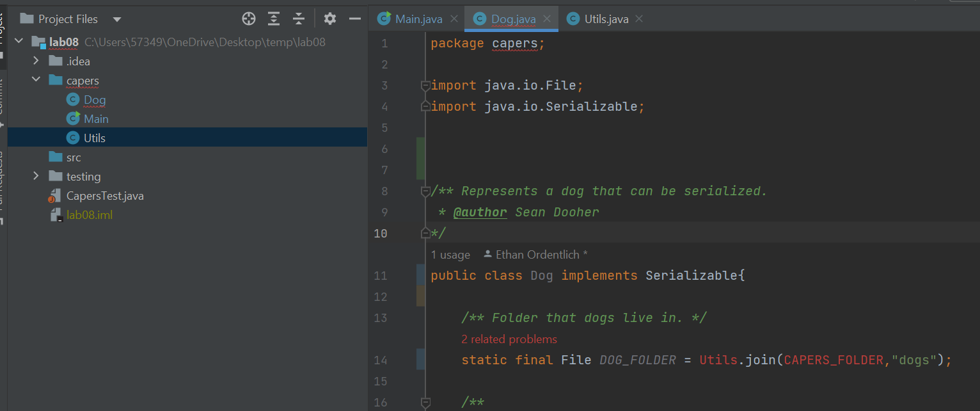
Task: Close the Dog.java editor tab
Action: click(x=548, y=19)
